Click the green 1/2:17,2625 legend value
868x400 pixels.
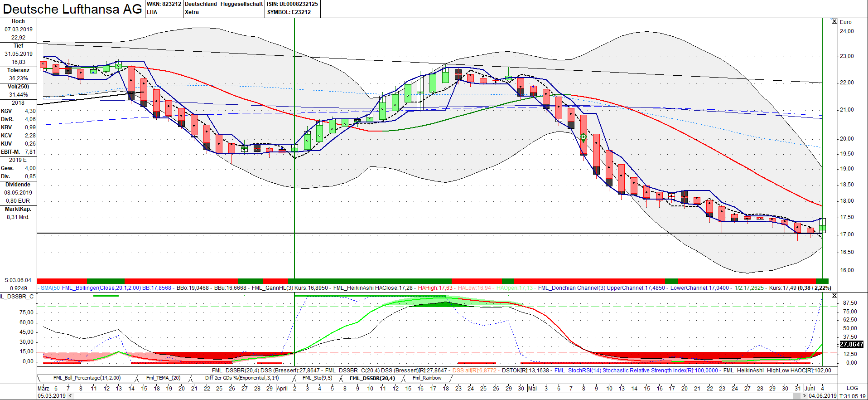pyautogui.click(x=749, y=288)
